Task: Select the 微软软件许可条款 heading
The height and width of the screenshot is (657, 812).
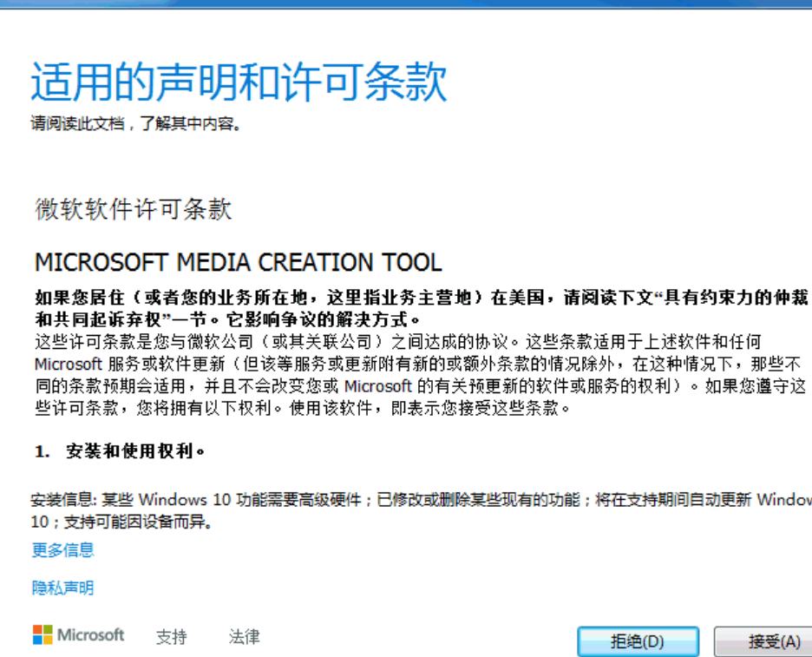Action: (x=133, y=209)
